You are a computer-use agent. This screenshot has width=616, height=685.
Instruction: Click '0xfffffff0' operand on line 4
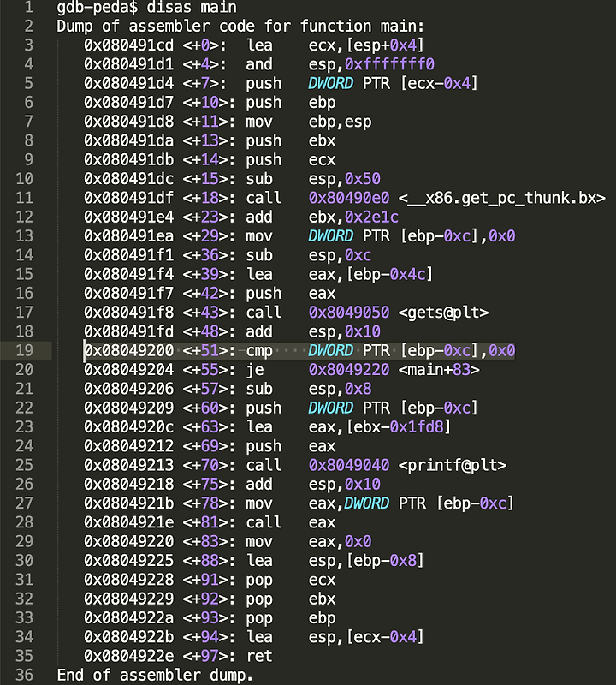coord(389,64)
